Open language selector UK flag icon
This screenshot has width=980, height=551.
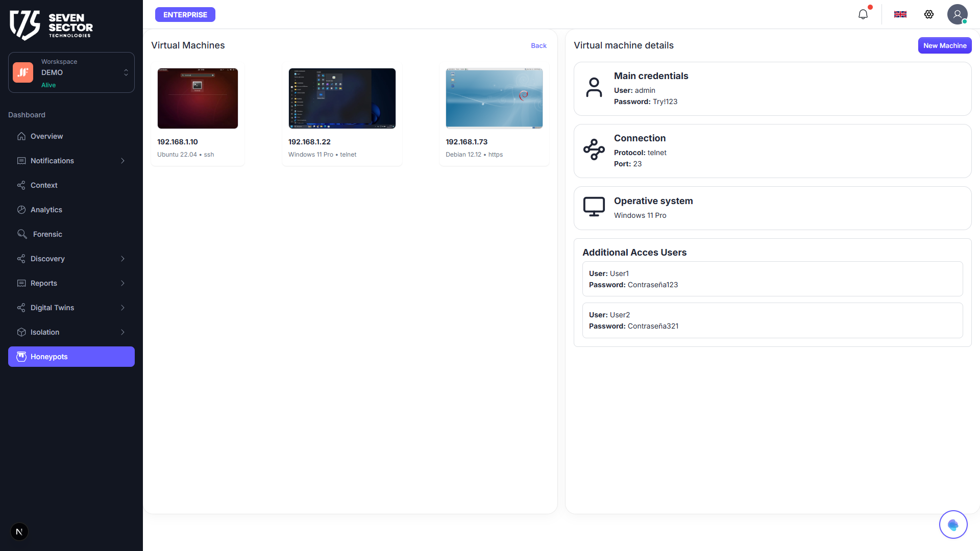[x=900, y=14]
